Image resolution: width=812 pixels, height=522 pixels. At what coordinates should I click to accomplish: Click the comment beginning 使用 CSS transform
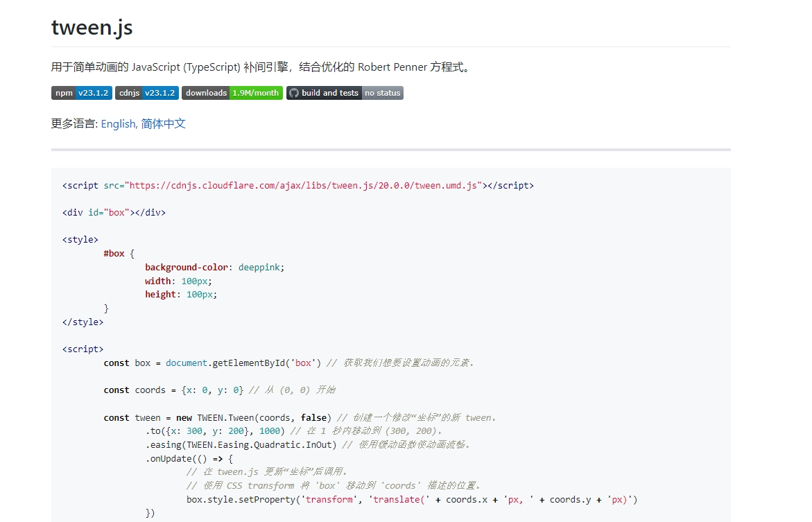coord(334,486)
